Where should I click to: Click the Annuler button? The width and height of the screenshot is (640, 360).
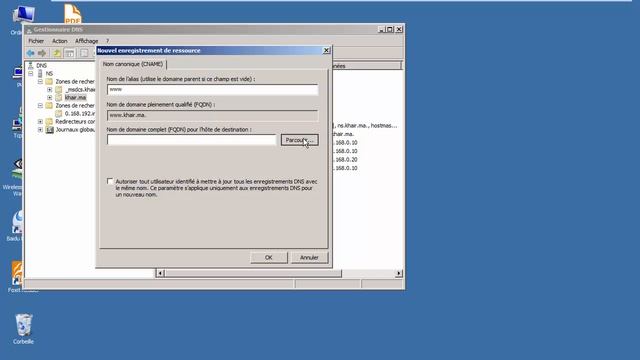tap(309, 258)
